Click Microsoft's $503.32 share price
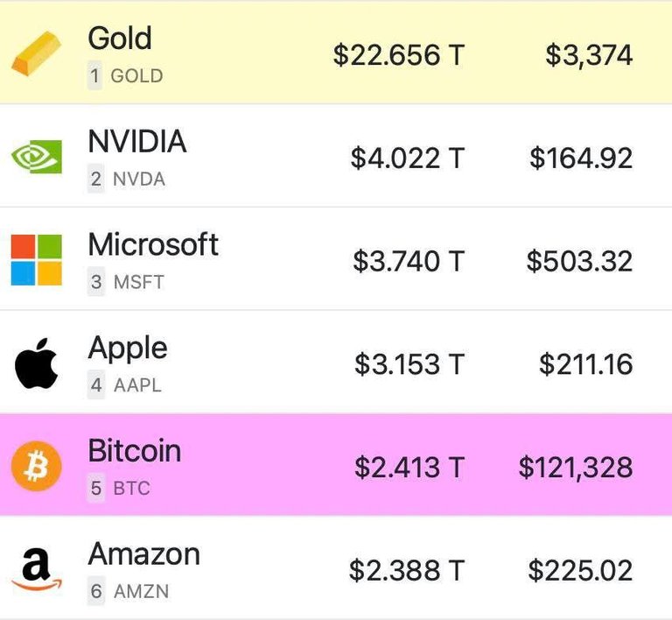The width and height of the screenshot is (672, 620). click(579, 261)
